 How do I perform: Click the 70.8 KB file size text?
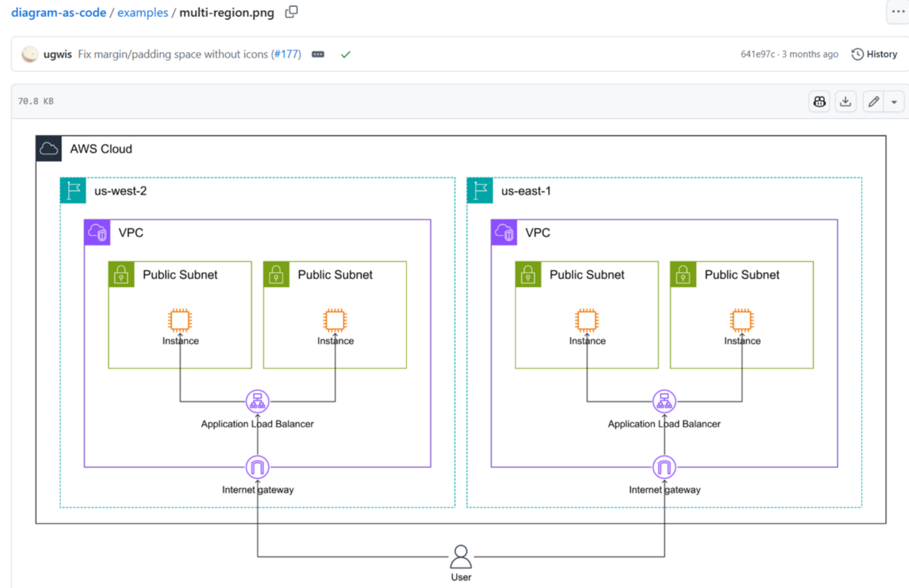point(36,101)
